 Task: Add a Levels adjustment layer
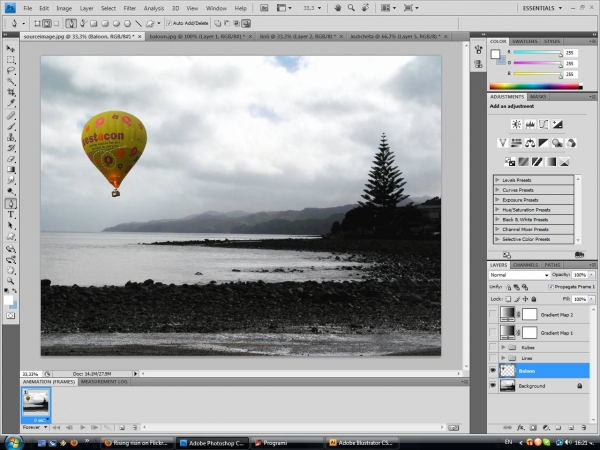click(530, 124)
